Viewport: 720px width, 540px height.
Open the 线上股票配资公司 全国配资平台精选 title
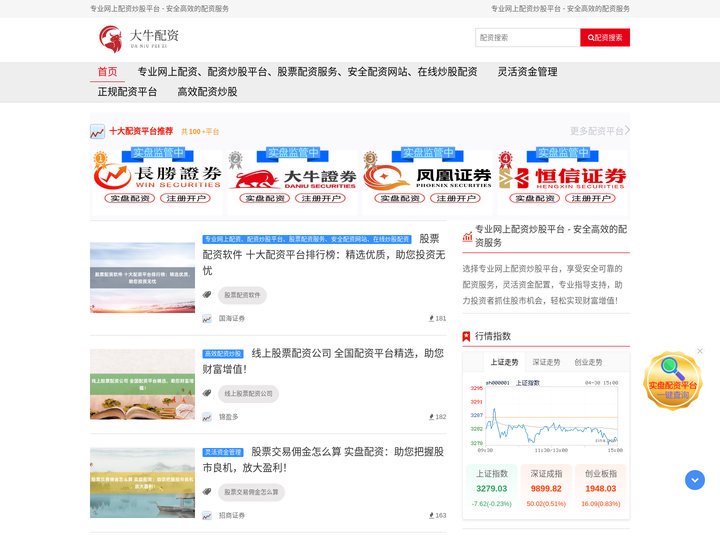coord(323,361)
